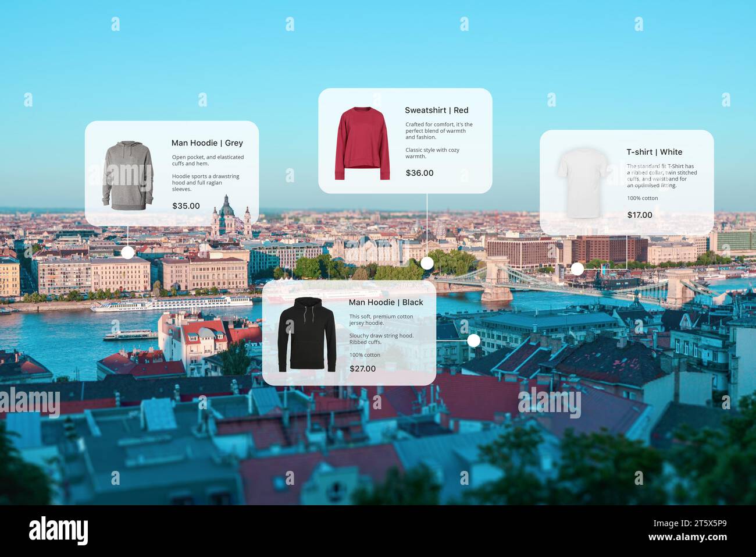Select the "Man Hoodie | Grey" title

(x=207, y=143)
